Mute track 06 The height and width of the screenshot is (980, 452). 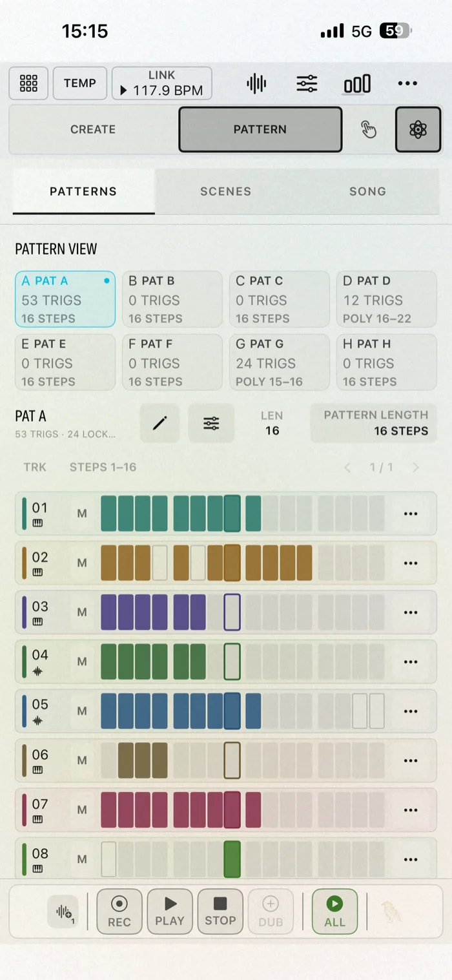pyautogui.click(x=82, y=760)
